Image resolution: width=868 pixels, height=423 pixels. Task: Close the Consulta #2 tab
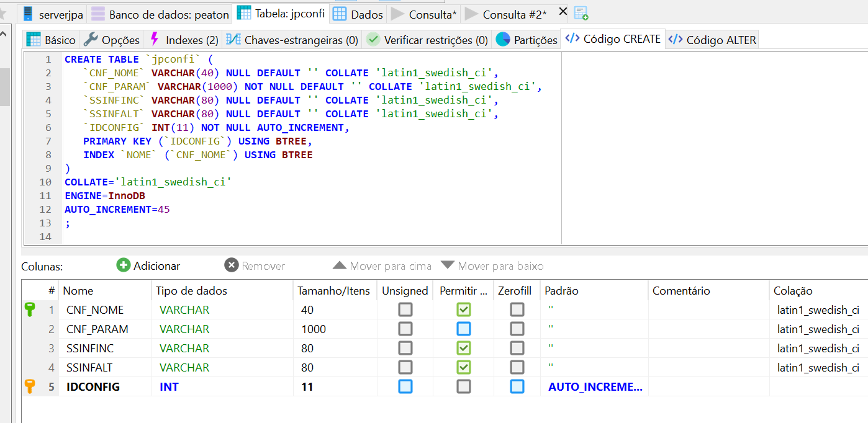[563, 12]
